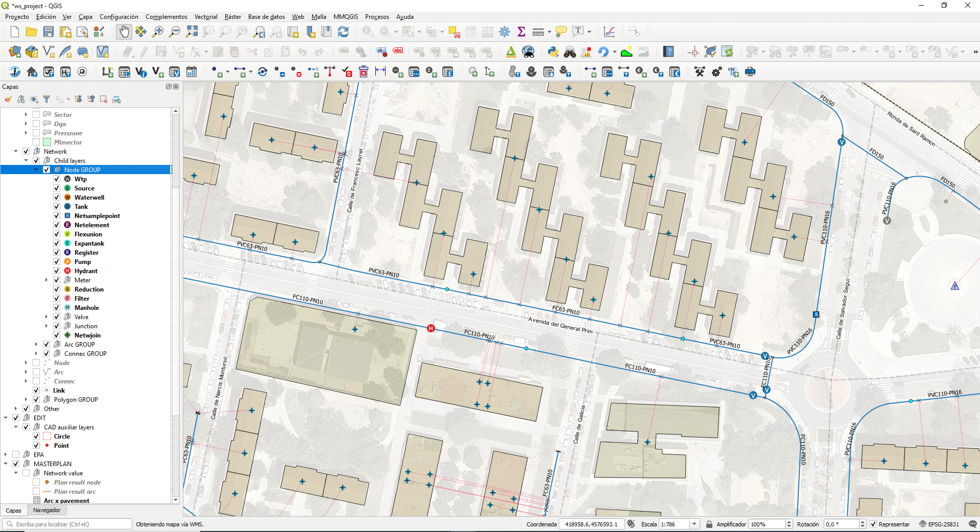Screen dimensions: 980x532
Task: Click the EPSG:25831 CRS button
Action: pyautogui.click(x=939, y=524)
